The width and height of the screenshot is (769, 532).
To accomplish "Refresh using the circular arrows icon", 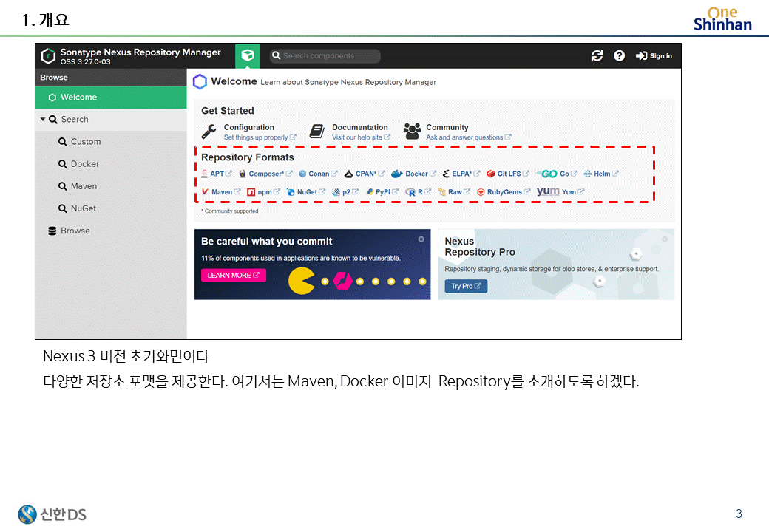I will (597, 56).
